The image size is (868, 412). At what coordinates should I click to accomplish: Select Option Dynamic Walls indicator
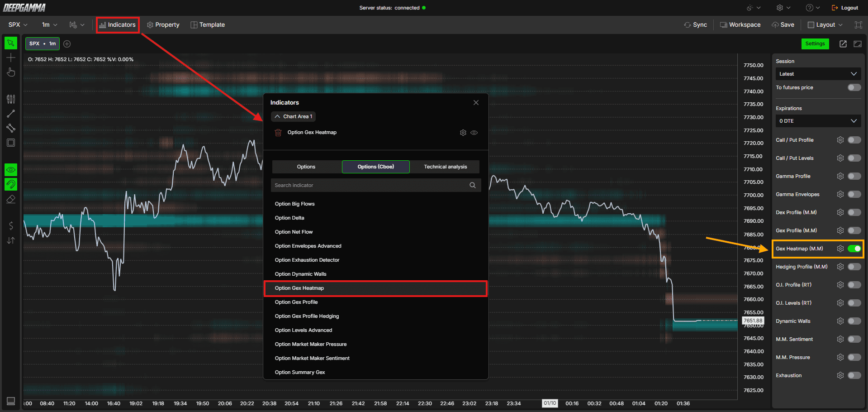[375, 274]
